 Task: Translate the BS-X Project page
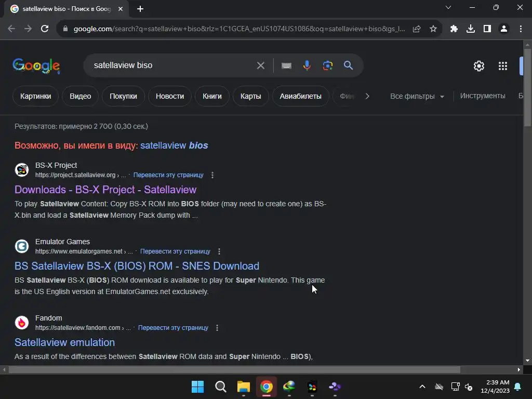pos(168,175)
